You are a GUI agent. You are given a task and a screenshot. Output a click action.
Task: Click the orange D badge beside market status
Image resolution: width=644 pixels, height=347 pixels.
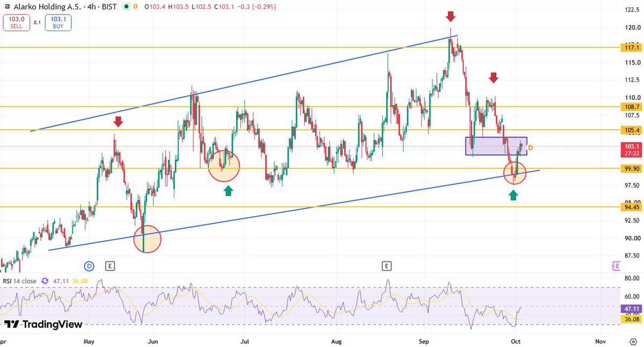[x=135, y=6]
